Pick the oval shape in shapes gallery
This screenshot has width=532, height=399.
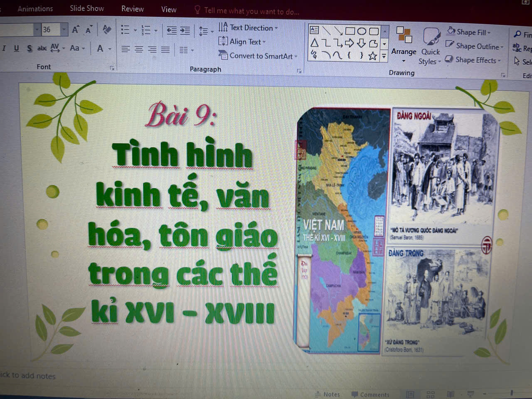click(362, 31)
